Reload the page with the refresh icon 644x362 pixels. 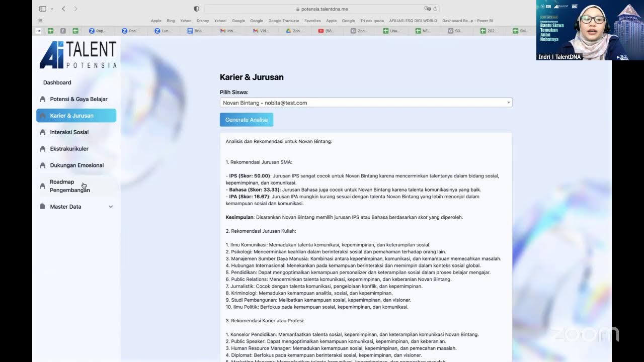coord(435,9)
